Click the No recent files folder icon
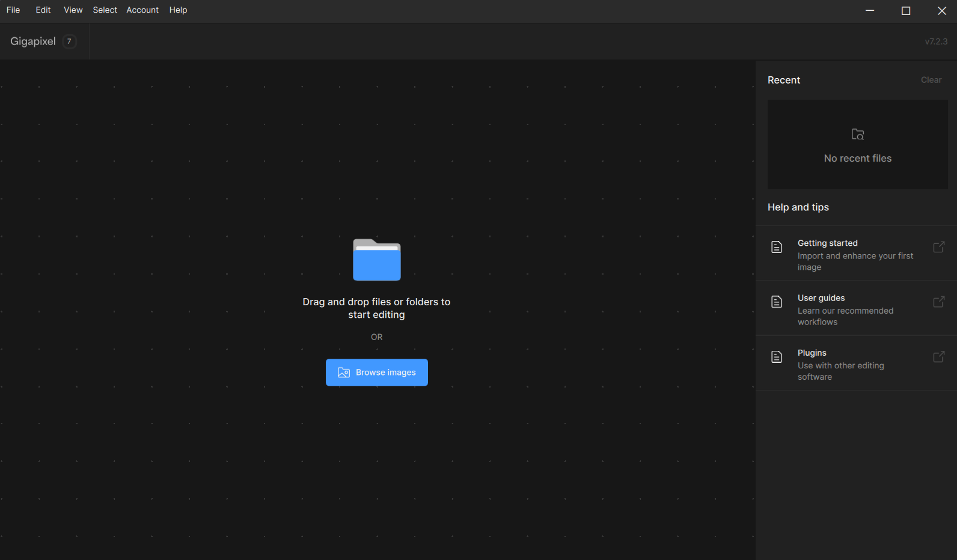The width and height of the screenshot is (957, 560). pyautogui.click(x=858, y=135)
